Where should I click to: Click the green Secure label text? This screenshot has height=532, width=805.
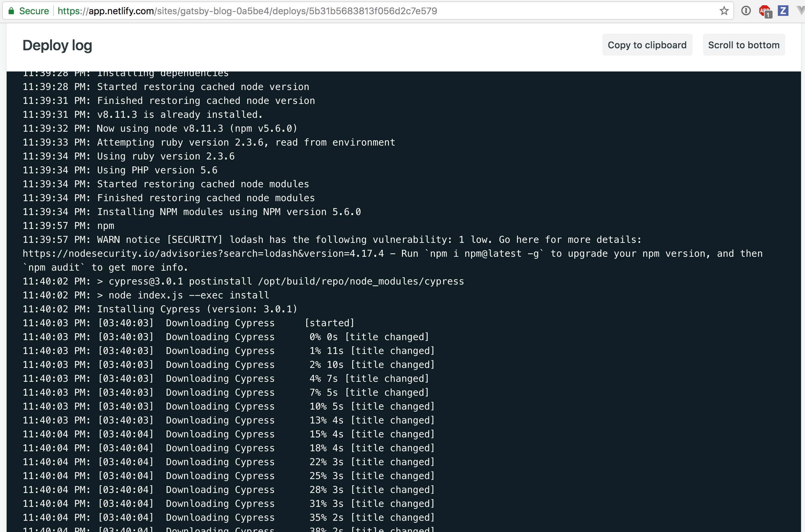pyautogui.click(x=34, y=11)
